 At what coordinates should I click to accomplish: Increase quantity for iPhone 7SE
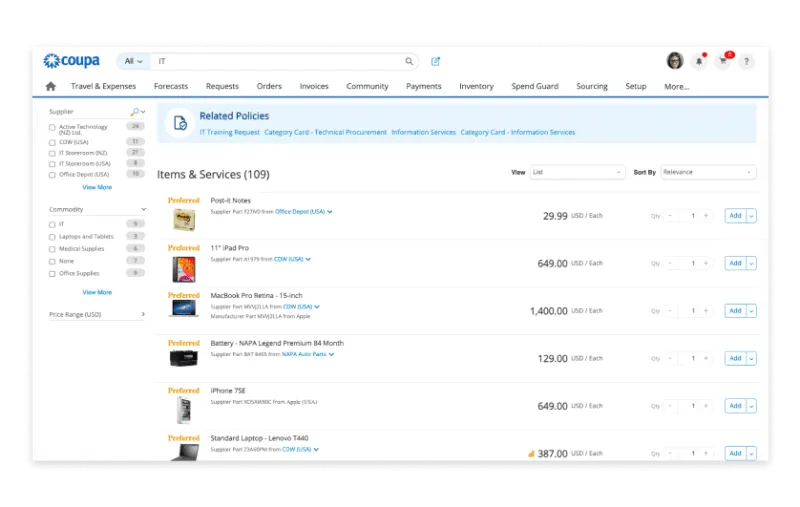pyautogui.click(x=706, y=406)
